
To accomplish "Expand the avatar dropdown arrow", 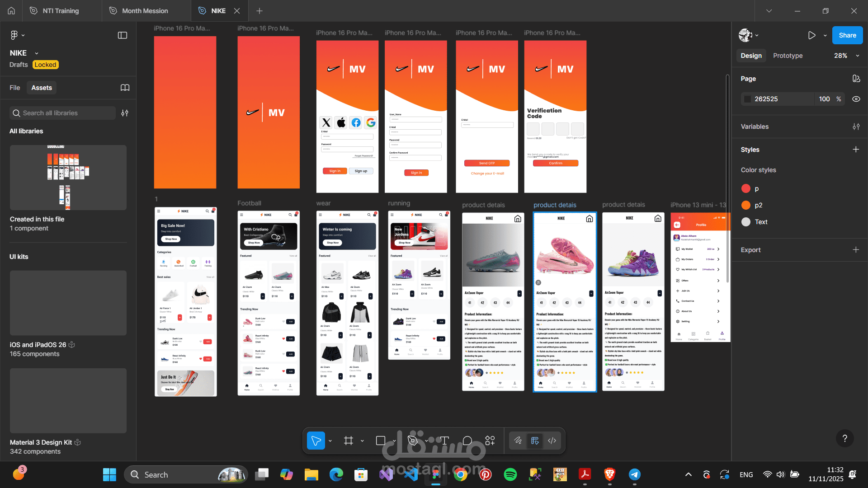I will pos(757,35).
